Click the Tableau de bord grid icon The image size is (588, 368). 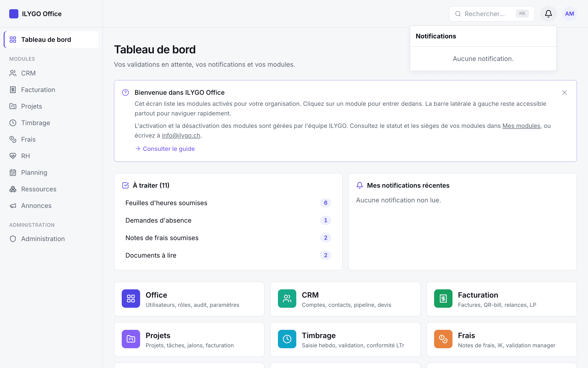point(13,40)
